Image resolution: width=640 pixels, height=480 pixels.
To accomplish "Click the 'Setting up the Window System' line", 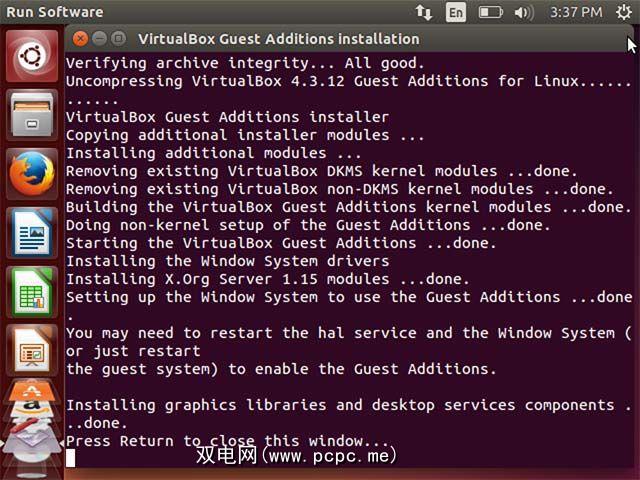I will pyautogui.click(x=349, y=297).
